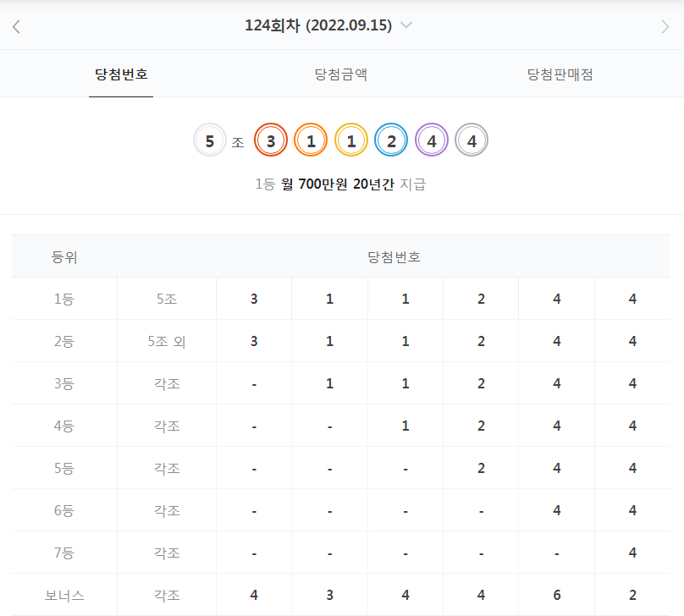Click the orange ball numbered 1
Screen dimensions: 684x616
(x=311, y=140)
